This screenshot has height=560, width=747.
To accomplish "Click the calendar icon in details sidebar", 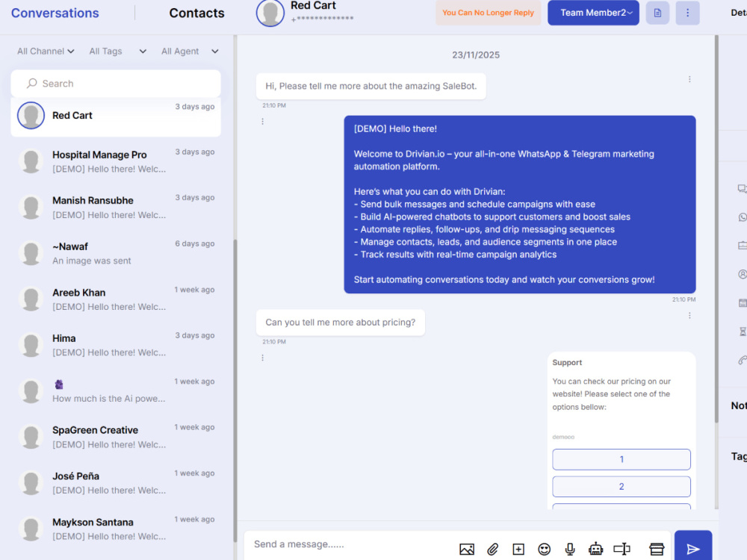I will [x=743, y=303].
